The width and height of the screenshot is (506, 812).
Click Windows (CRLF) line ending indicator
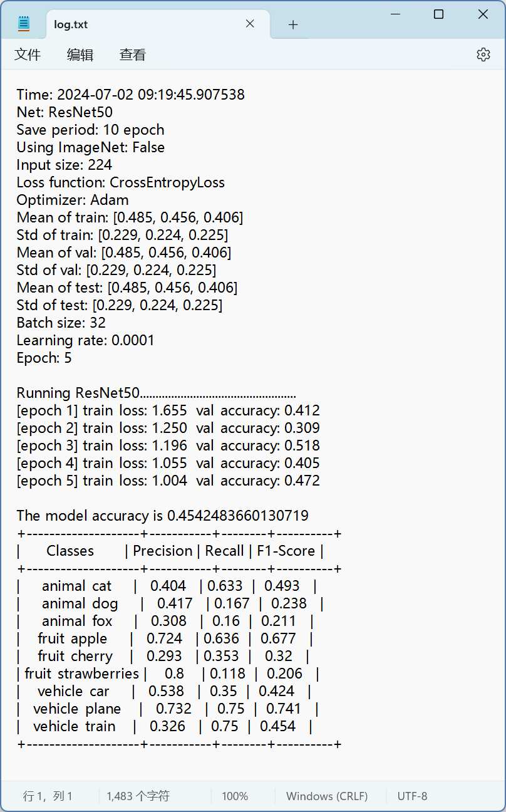tap(327, 796)
